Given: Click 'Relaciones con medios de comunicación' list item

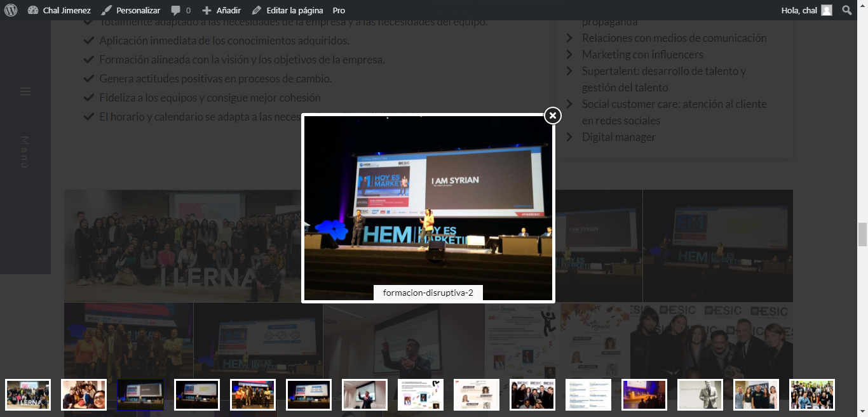Looking at the screenshot, I should (x=674, y=38).
